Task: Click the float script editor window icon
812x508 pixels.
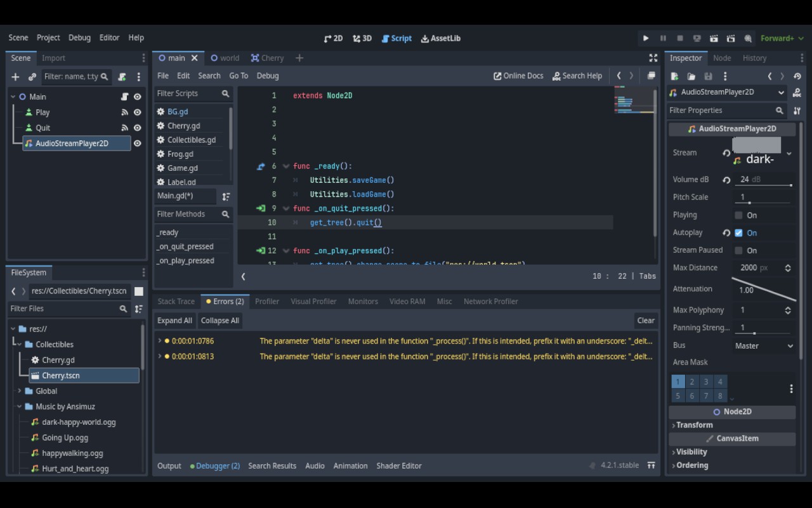Action: pos(651,76)
